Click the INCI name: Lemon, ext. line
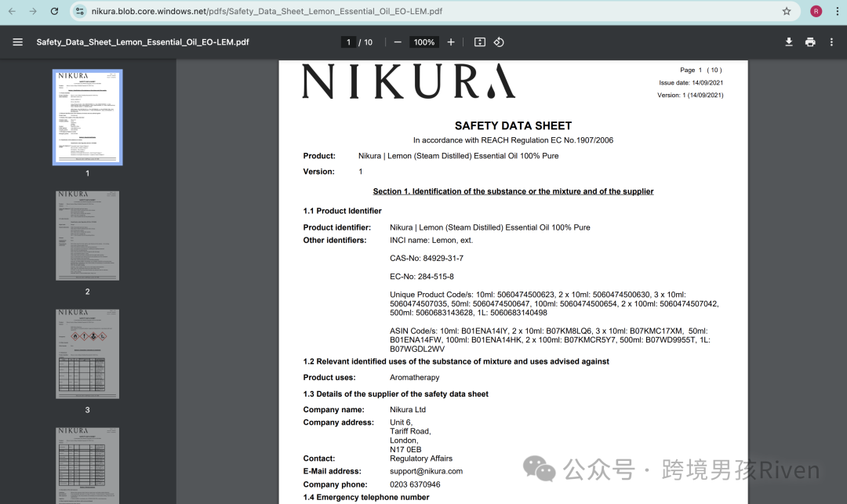 (x=431, y=241)
